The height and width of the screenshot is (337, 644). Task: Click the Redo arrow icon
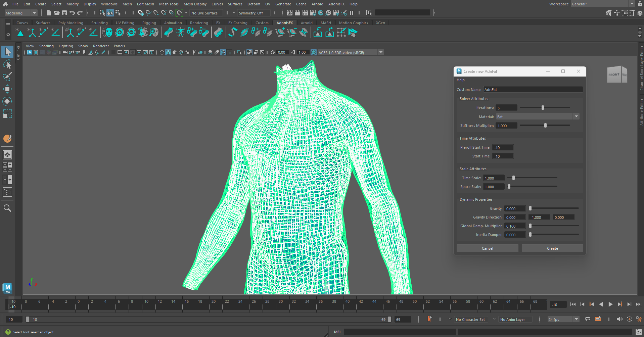pos(80,13)
